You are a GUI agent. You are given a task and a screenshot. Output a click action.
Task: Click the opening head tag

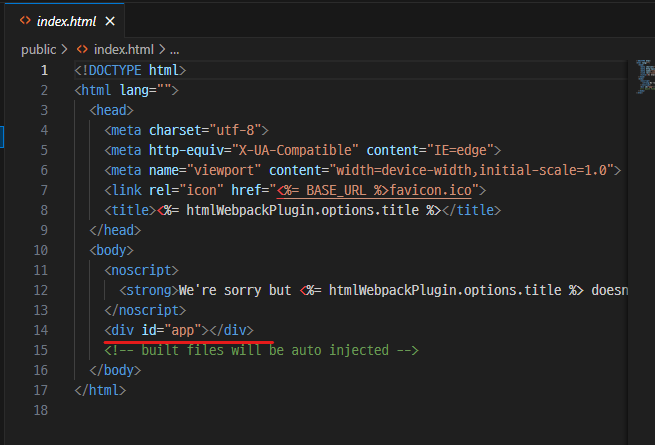coord(112,110)
